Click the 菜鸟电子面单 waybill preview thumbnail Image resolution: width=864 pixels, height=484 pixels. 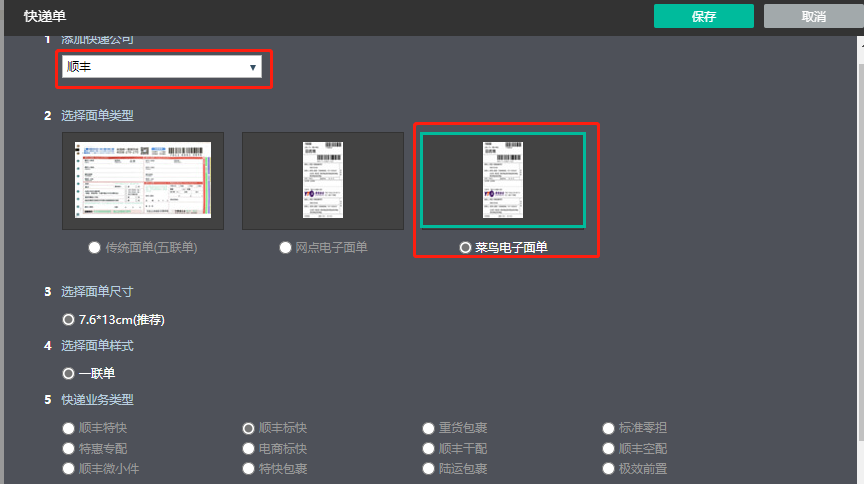pos(503,180)
